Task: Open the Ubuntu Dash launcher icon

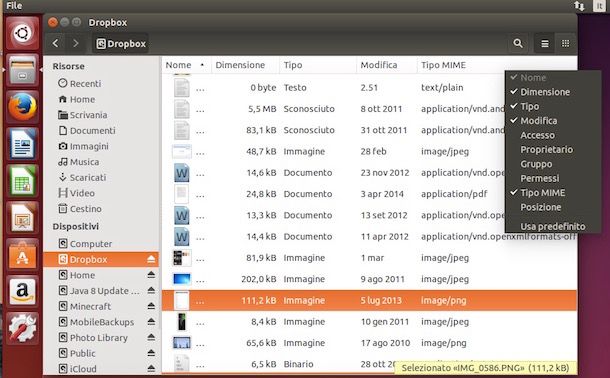Action: (x=22, y=33)
